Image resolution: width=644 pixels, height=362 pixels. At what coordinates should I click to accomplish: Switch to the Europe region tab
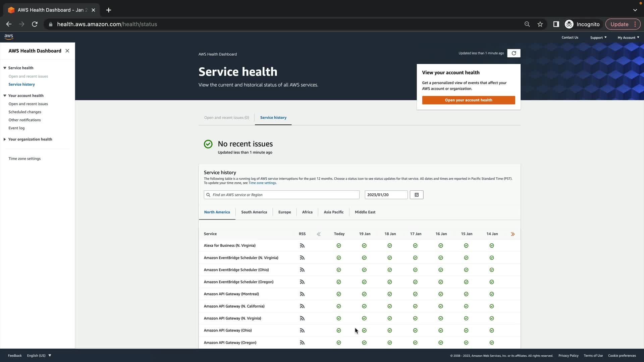coord(284,212)
